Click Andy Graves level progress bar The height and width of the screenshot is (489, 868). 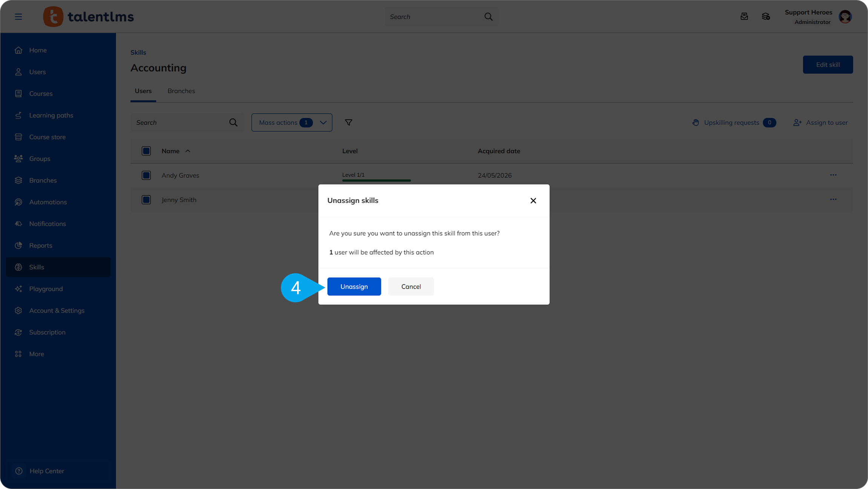point(376,180)
